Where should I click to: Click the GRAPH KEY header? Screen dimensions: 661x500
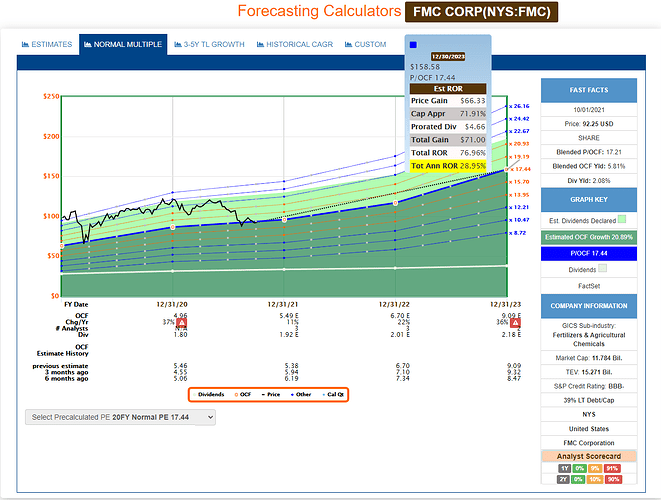click(x=588, y=200)
